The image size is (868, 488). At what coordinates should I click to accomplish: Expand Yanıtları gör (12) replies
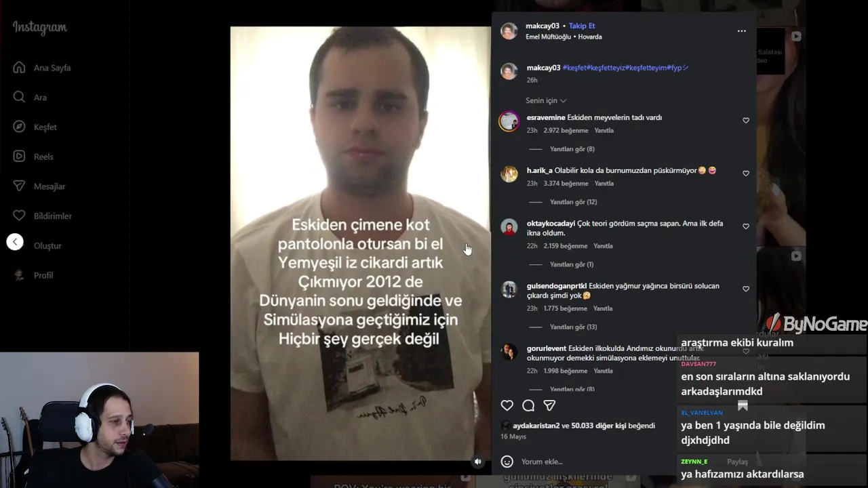(574, 202)
